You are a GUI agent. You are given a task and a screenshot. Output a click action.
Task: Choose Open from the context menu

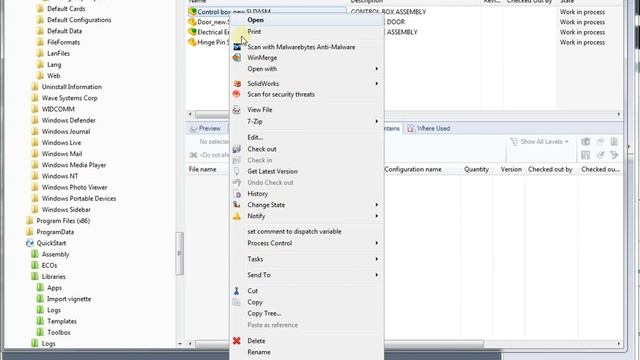256,20
